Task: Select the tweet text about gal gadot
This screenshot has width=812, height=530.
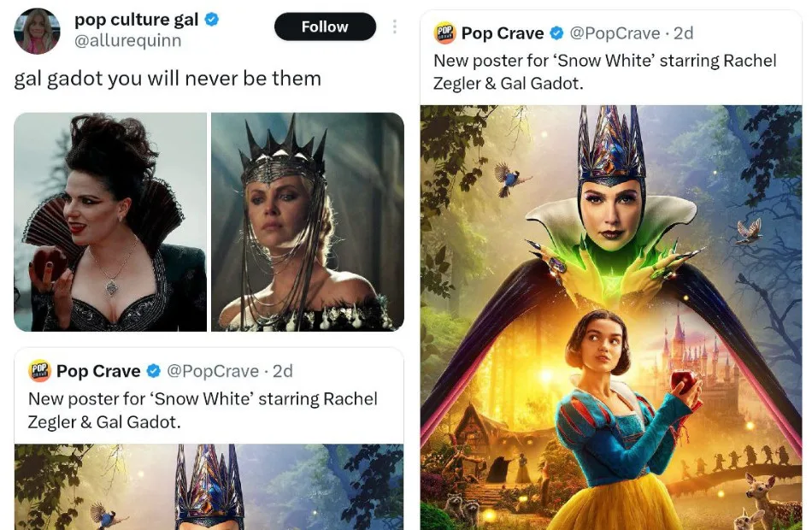Action: tap(168, 79)
